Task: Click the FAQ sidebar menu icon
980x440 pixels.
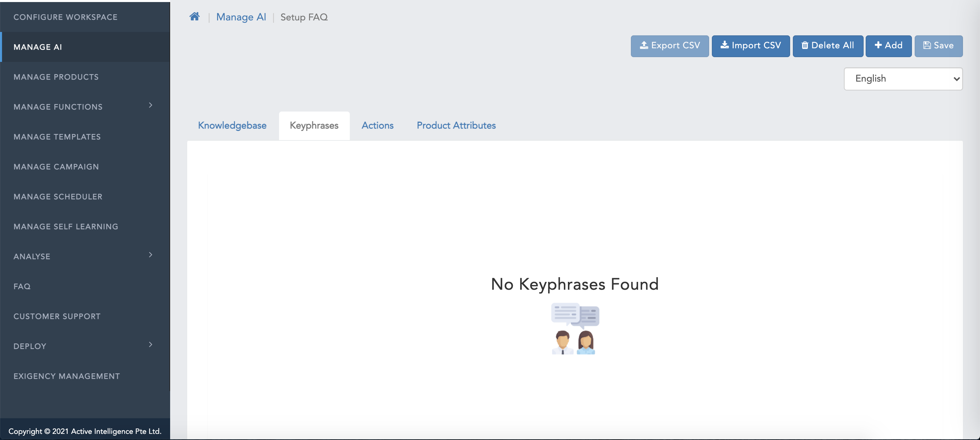Action: tap(22, 286)
